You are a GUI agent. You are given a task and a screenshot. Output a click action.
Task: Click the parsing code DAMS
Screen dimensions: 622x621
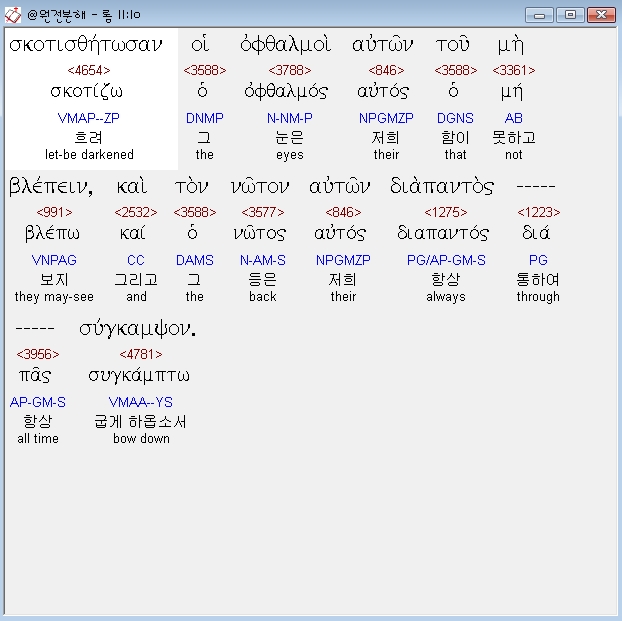pyautogui.click(x=195, y=260)
